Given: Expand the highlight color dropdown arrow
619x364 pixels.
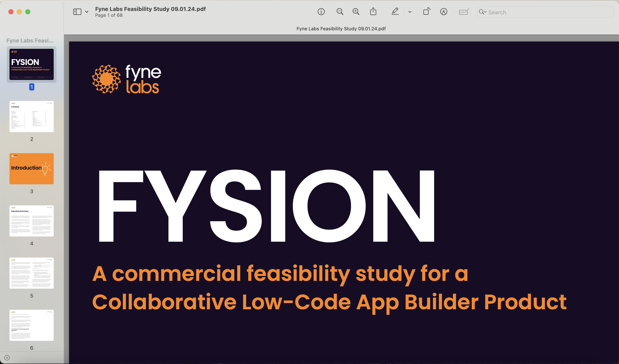Looking at the screenshot, I should pos(410,12).
